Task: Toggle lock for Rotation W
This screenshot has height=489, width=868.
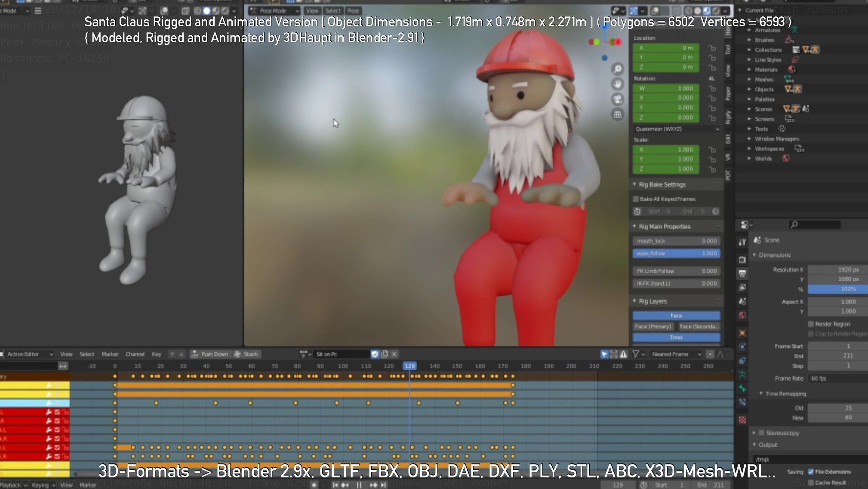Action: point(712,88)
